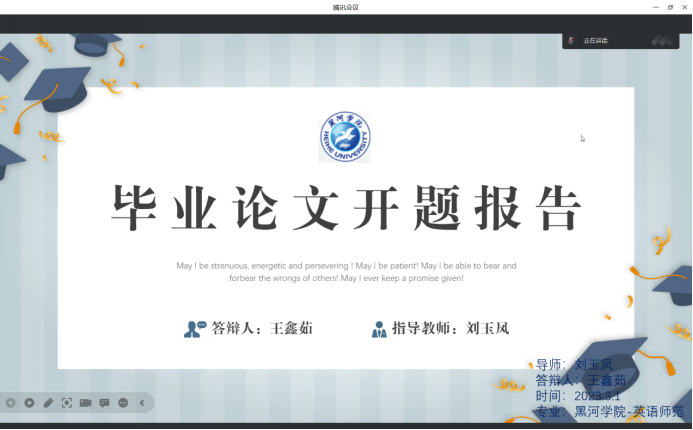Image resolution: width=693 pixels, height=430 pixels.
Task: Minimize the Tencent Meeting window
Action: coord(655,7)
